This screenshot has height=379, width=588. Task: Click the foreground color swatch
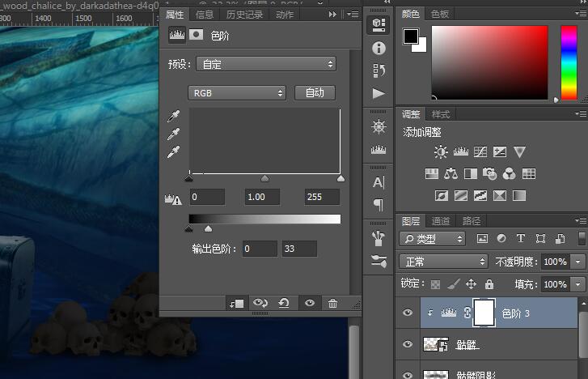tap(411, 36)
